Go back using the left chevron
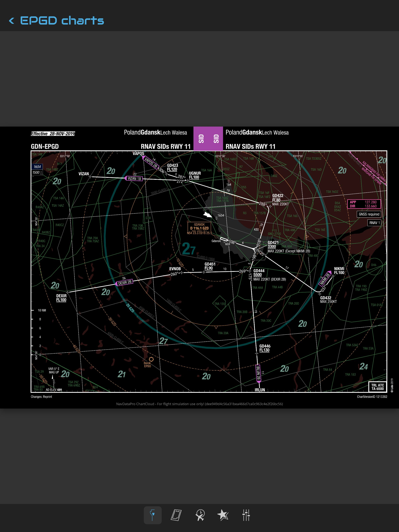Image resolution: width=399 pixels, height=532 pixels. [11, 21]
